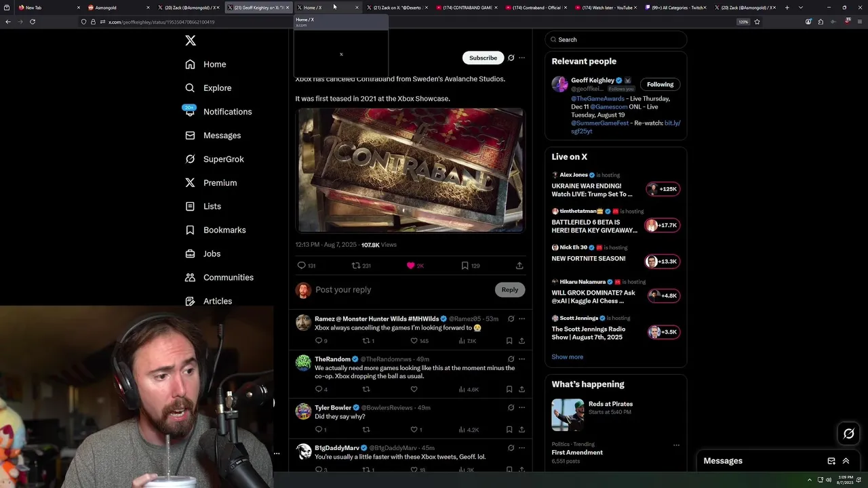Open more options on TheRandom's reply
868x488 pixels.
(x=521, y=359)
